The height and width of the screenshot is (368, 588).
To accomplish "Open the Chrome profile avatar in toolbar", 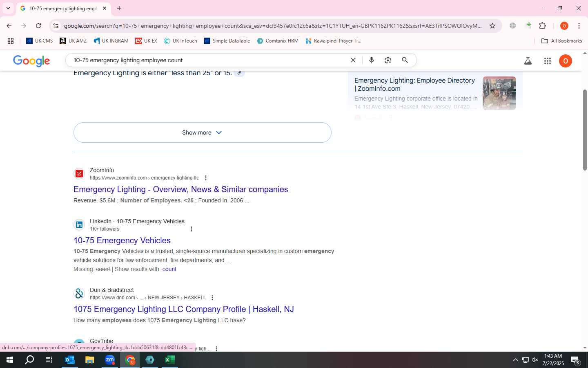I will point(564,26).
